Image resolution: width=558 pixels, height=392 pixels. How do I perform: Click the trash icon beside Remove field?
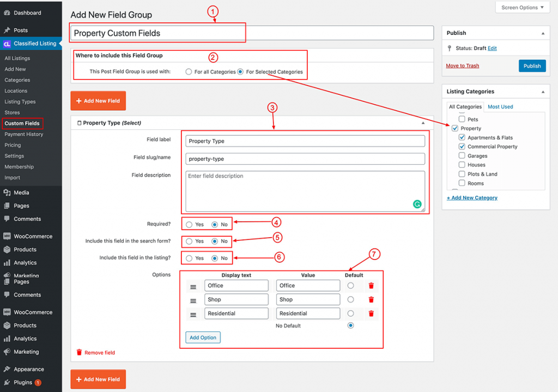(x=80, y=353)
